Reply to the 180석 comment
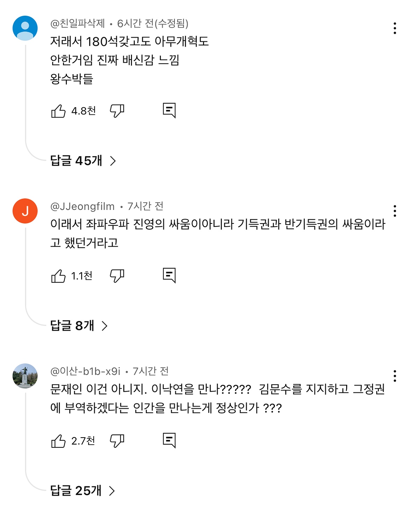 pos(169,111)
